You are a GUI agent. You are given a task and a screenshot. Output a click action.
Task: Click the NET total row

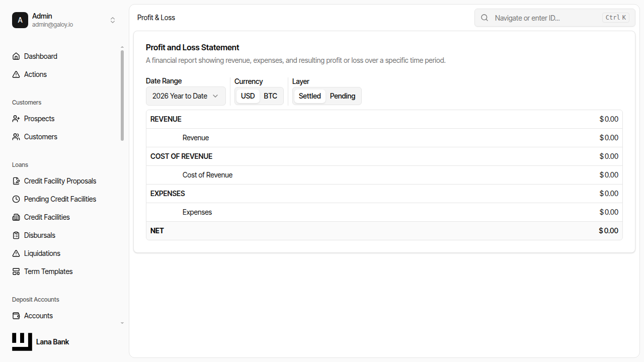click(384, 231)
